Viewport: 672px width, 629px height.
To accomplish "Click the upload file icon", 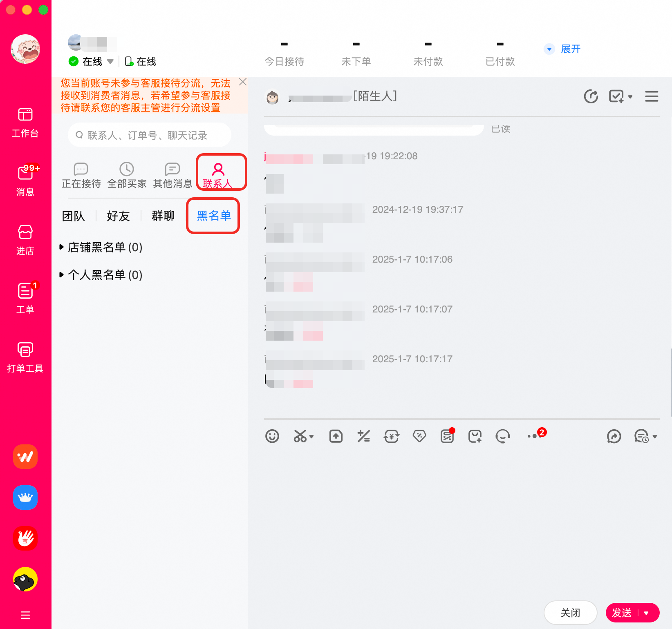I will 336,436.
